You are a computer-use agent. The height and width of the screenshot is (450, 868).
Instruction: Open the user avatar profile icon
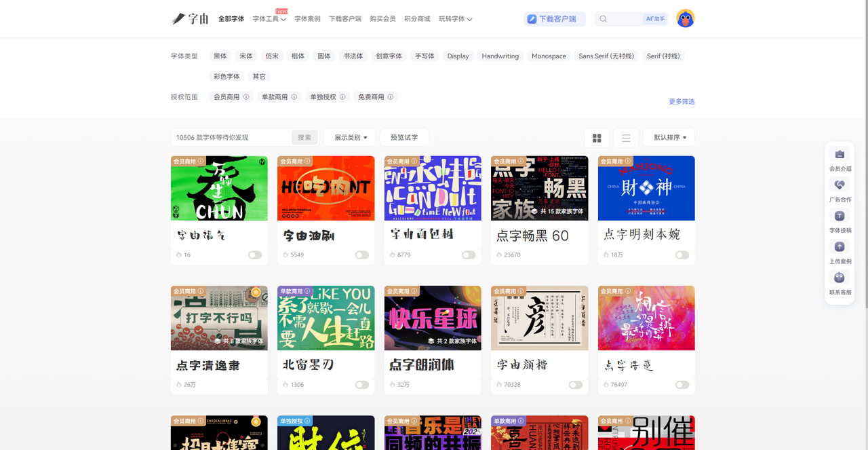click(x=685, y=19)
